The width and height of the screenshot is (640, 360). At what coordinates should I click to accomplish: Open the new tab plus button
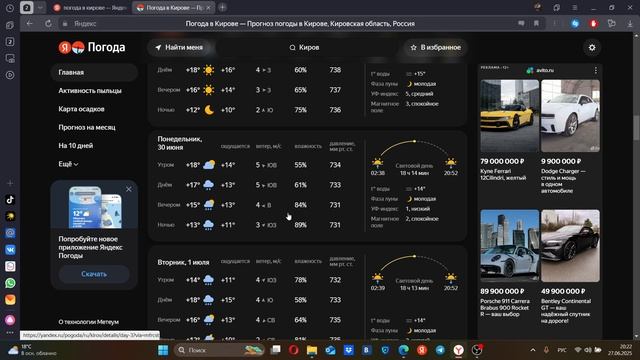tap(222, 7)
